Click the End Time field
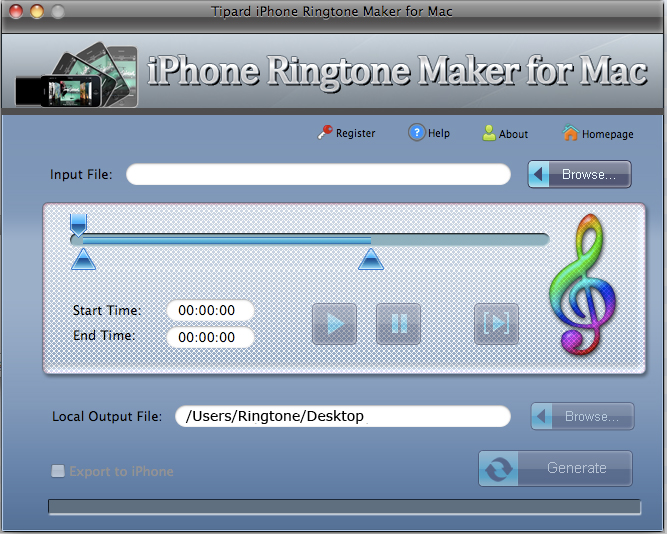 click(211, 337)
